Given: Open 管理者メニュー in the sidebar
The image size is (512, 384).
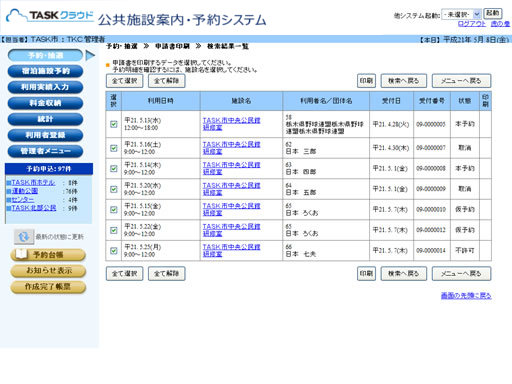Looking at the screenshot, I should click(45, 151).
